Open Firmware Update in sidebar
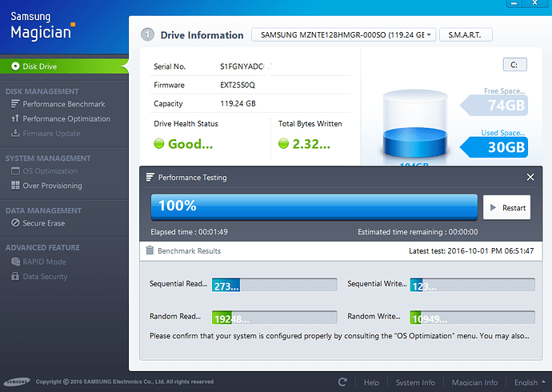Viewport: 552px width, 392px height. (51, 134)
